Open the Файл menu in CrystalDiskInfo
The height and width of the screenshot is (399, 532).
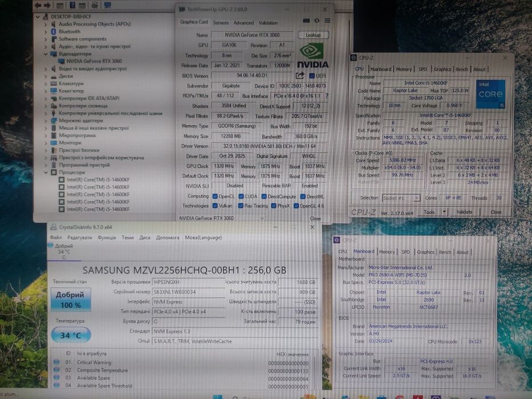tap(56, 238)
